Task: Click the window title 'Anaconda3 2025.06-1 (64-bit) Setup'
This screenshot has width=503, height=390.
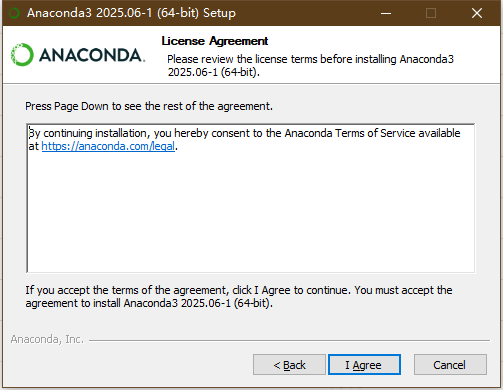Action: pyautogui.click(x=131, y=13)
